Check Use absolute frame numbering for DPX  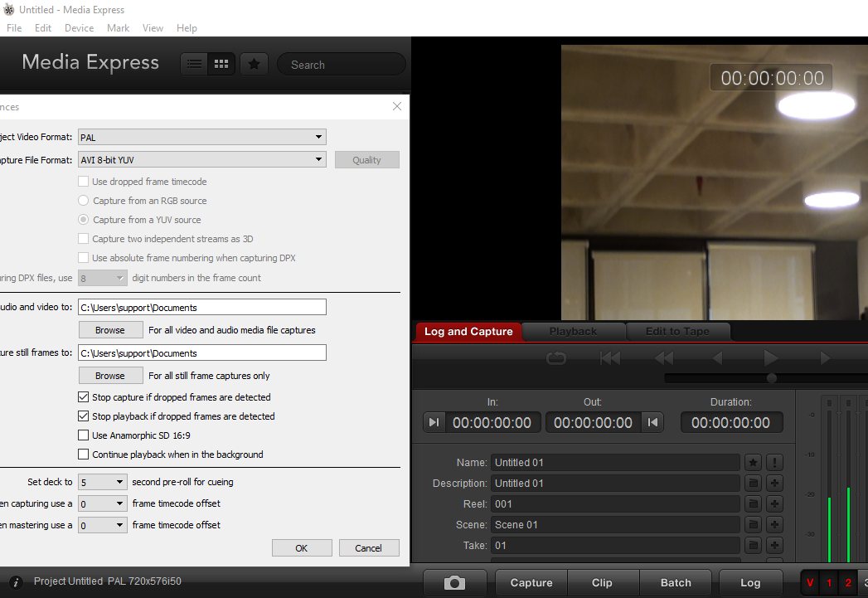pyautogui.click(x=83, y=257)
